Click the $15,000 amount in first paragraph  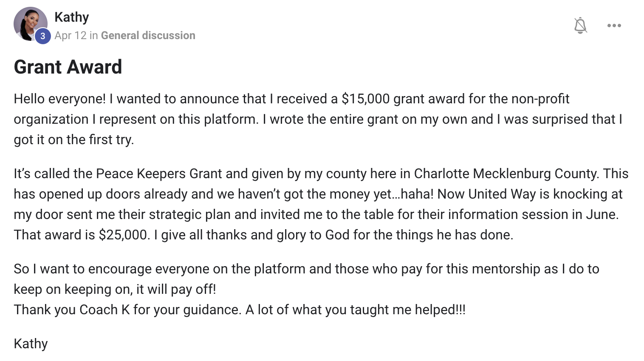coord(365,99)
